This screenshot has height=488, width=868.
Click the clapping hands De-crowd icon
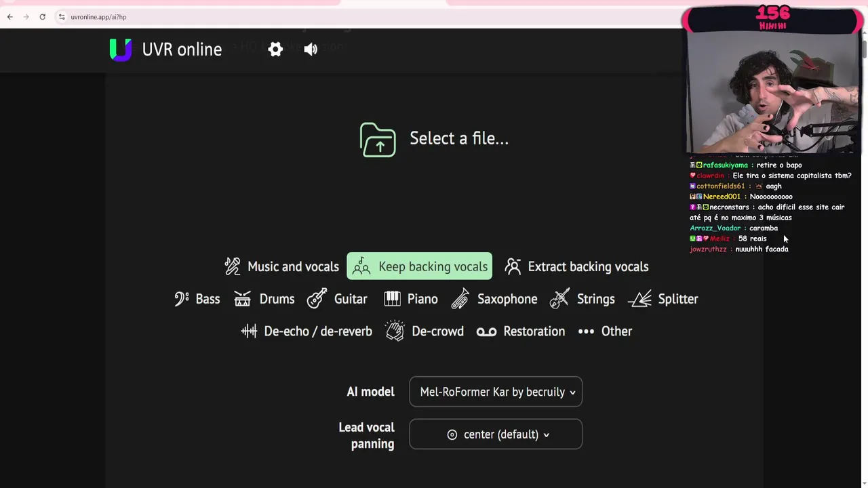[395, 331]
